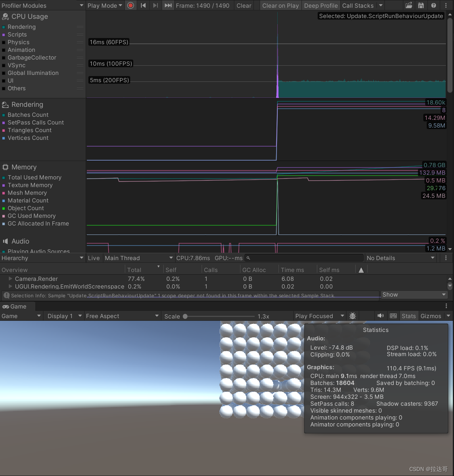Click the Clear button
454x476 pixels.
pyautogui.click(x=244, y=5)
